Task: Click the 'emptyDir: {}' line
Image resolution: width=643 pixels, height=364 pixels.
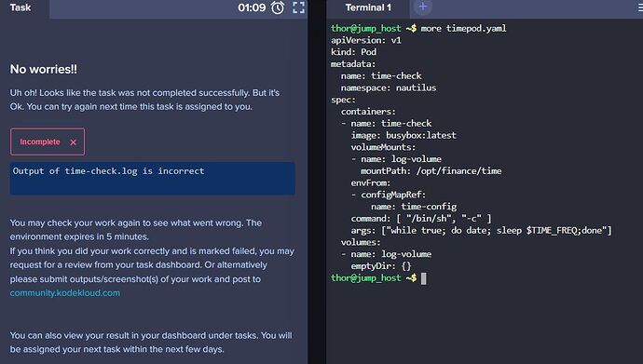Action: 381,265
